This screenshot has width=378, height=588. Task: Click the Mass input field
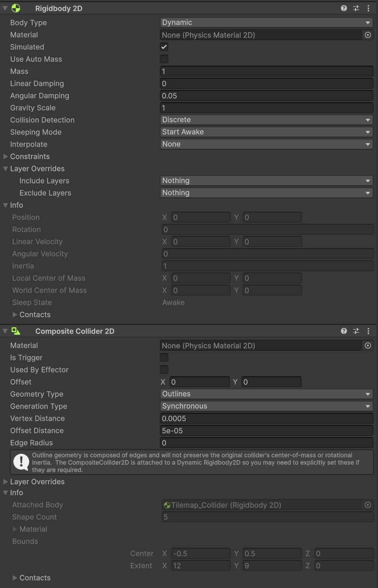tap(266, 71)
